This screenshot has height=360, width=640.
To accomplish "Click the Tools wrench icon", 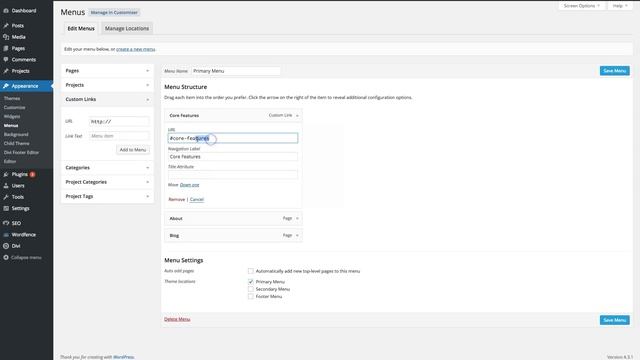I will click(x=6, y=197).
